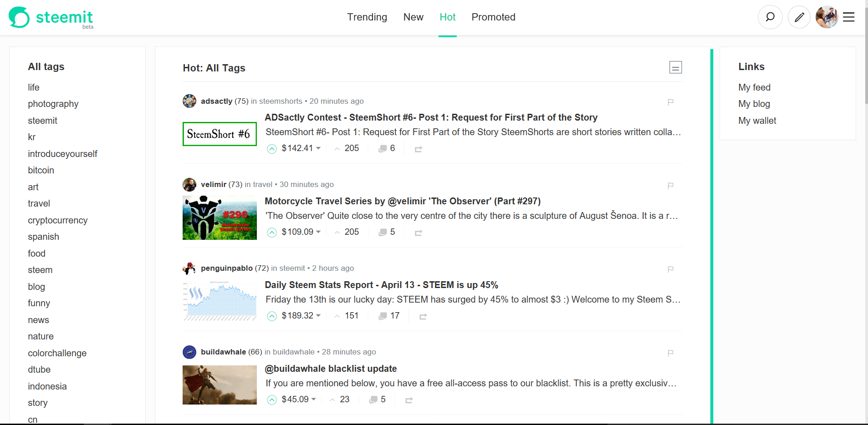Resteem the Daily Steem Stats Report
Screen dimensions: 868x425
point(423,317)
